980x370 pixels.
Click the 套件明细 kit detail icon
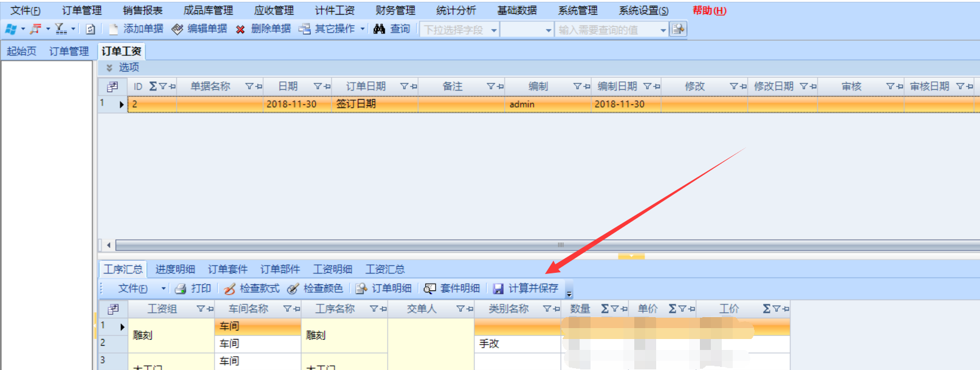point(430,289)
